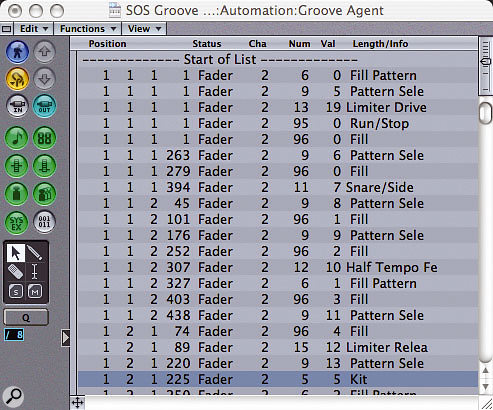This screenshot has height=410, width=493.
Task: Click the Num column header
Action: 299,44
